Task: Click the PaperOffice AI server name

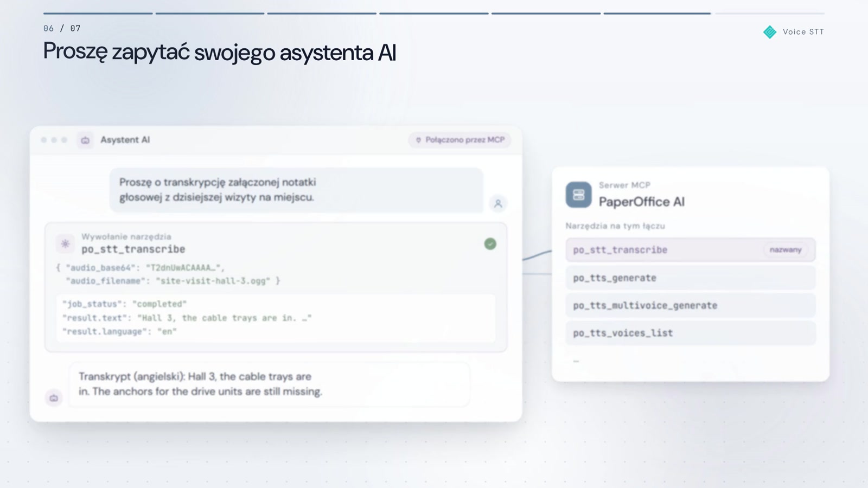Action: point(642,202)
